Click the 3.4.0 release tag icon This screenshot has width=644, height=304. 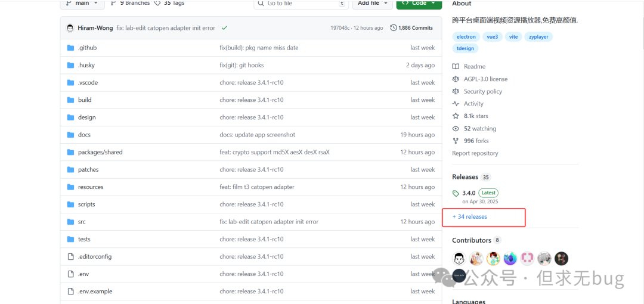click(456, 194)
